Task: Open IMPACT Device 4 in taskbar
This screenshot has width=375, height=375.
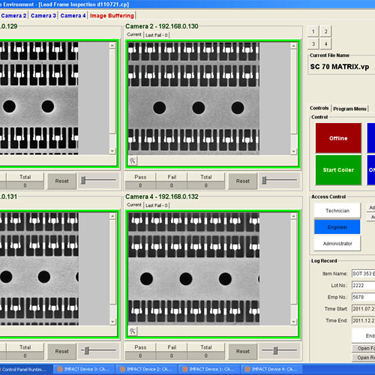Action: point(271,369)
